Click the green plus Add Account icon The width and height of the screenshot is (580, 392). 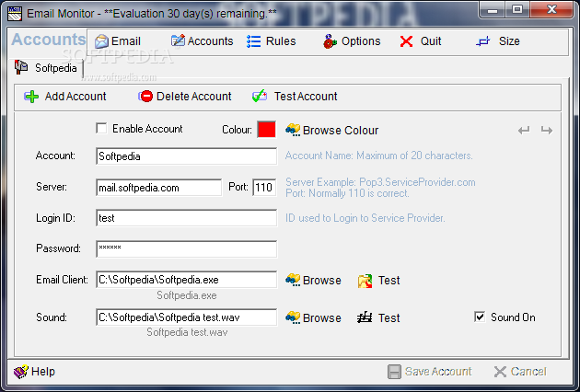[x=31, y=97]
